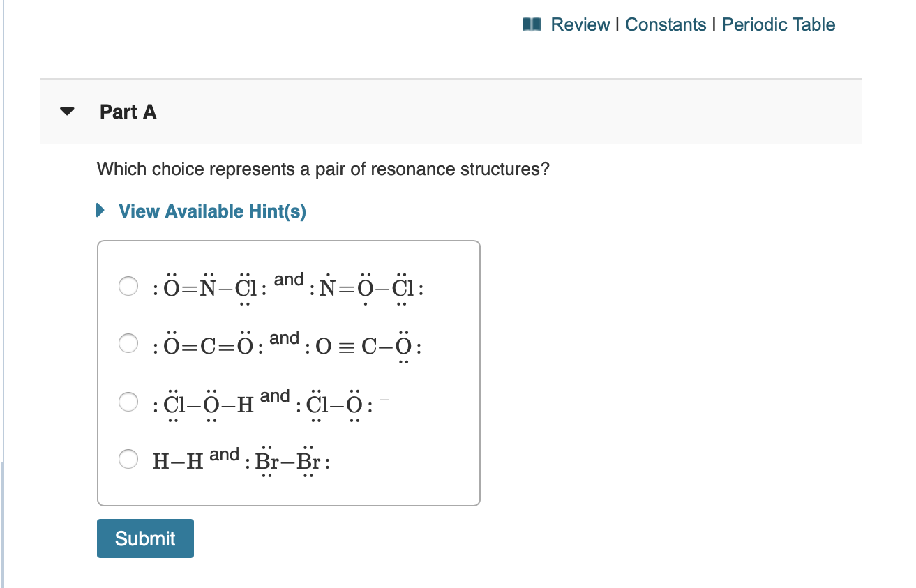Collapse Part A with the black triangle
916x588 pixels.
(67, 112)
